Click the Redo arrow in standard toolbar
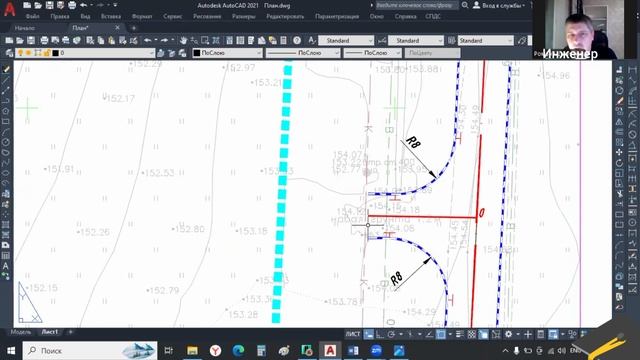Screen dimensions: 640x360 [x=164, y=40]
